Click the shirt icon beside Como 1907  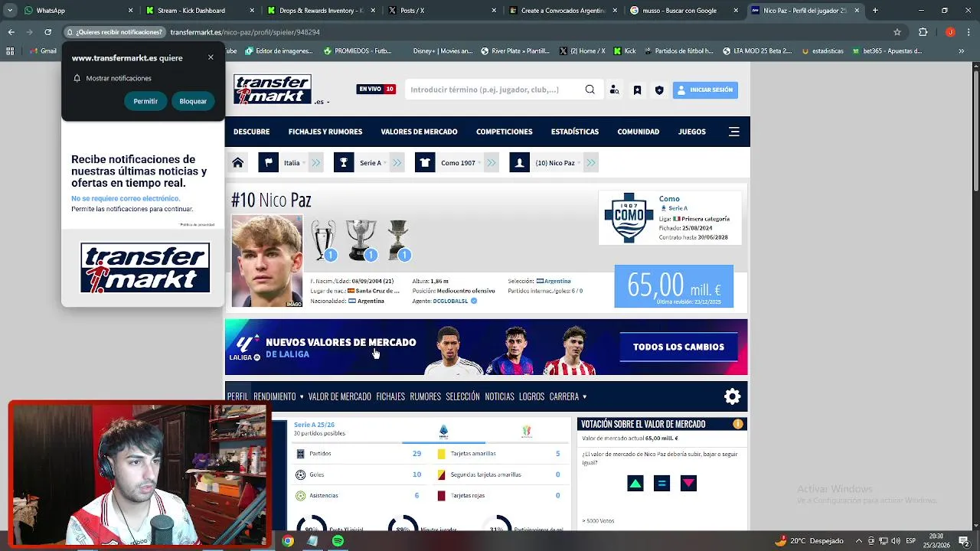(x=425, y=162)
